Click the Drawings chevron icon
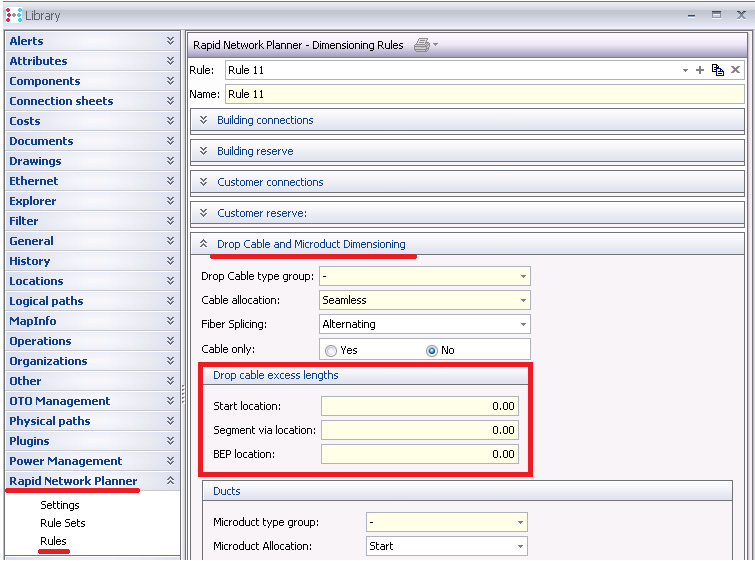Image resolution: width=755 pixels, height=561 pixels. pyautogui.click(x=170, y=161)
